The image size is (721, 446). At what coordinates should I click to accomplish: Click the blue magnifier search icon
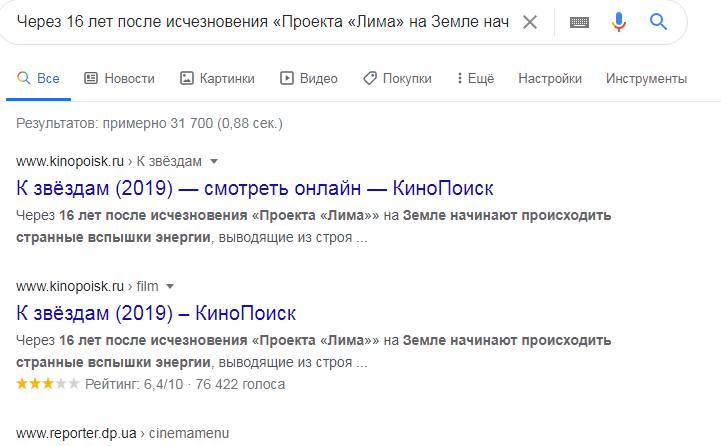tap(658, 22)
